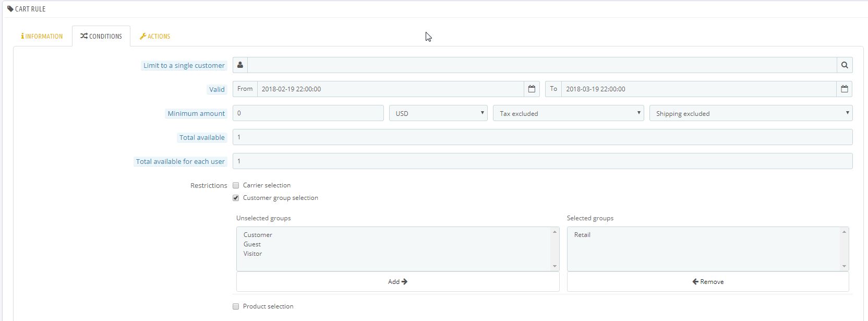
Task: Open the Shipping excluded dropdown
Action: (751, 113)
